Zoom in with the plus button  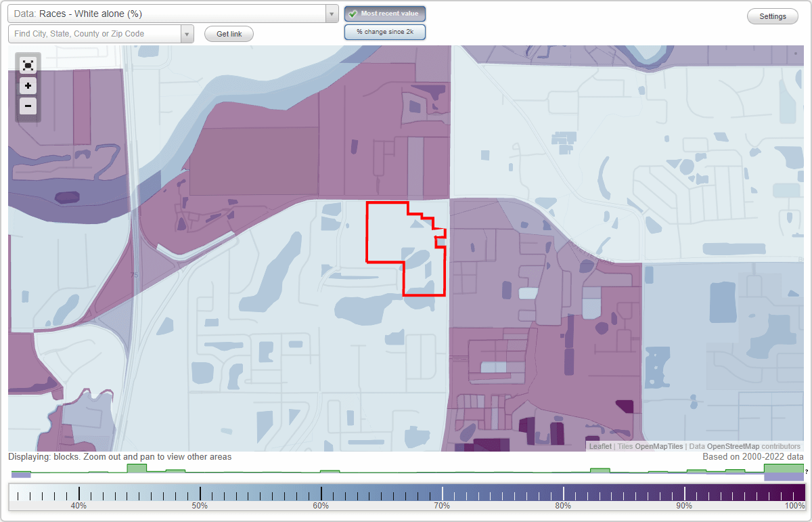(x=28, y=86)
